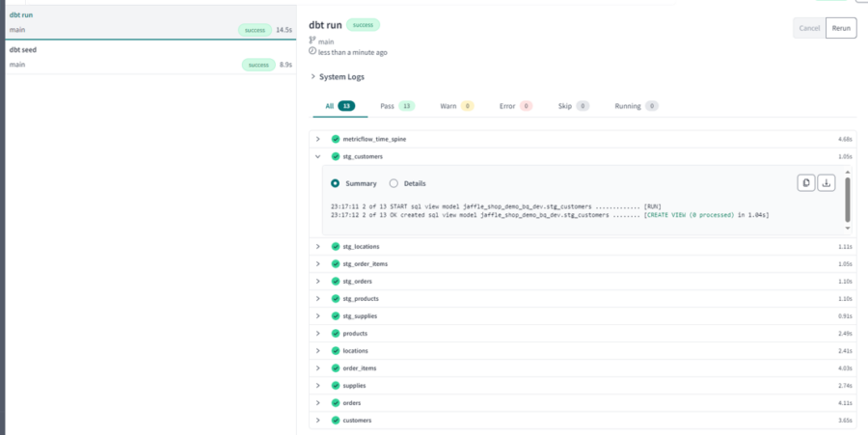
Task: Expand the metricflow_time_spine row
Action: pos(317,139)
